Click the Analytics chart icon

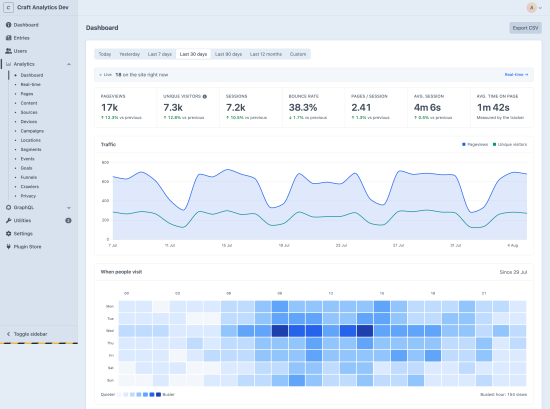[x=8, y=64]
